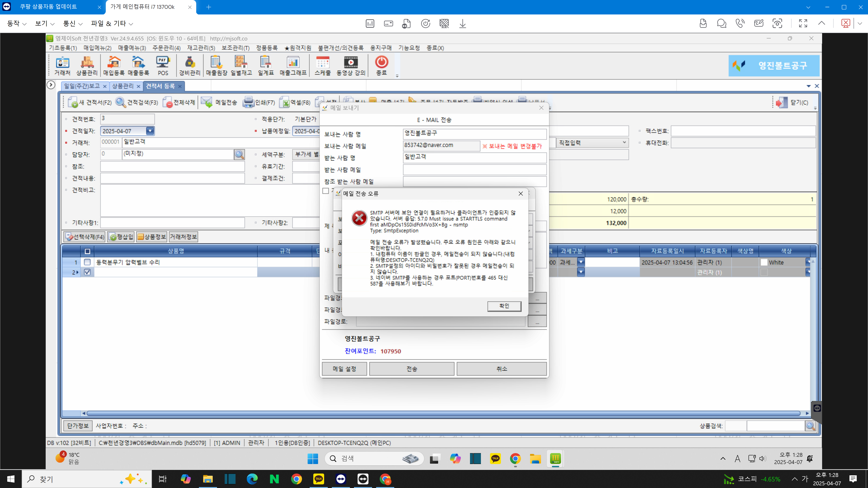The width and height of the screenshot is (868, 488).
Task: Open the 동영상 강의 icon
Action: [351, 65]
